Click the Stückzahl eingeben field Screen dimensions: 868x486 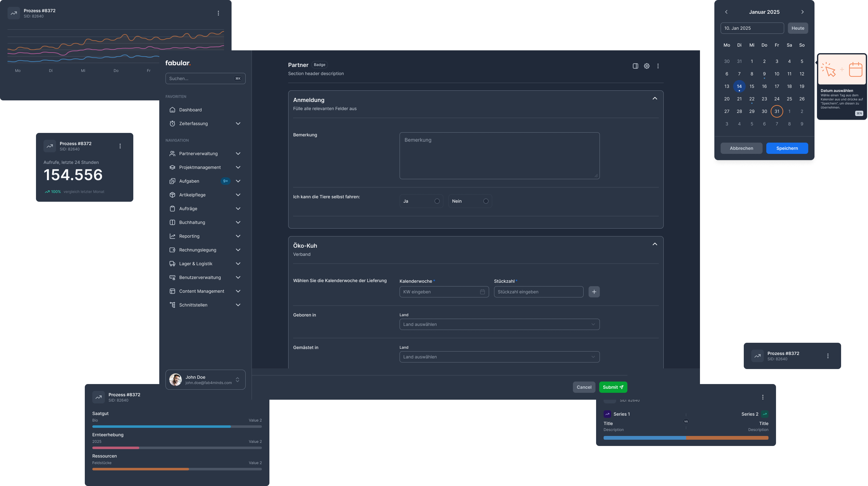pos(539,292)
